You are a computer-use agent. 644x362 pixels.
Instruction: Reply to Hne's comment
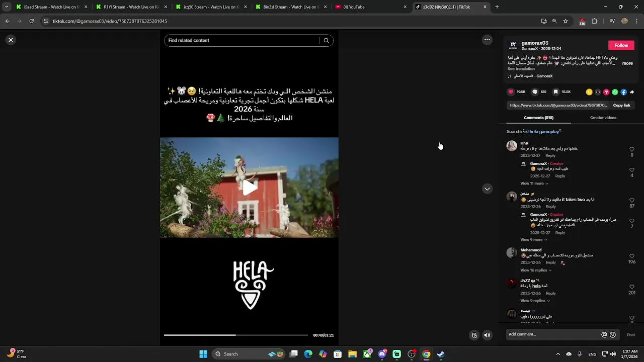[x=550, y=155]
